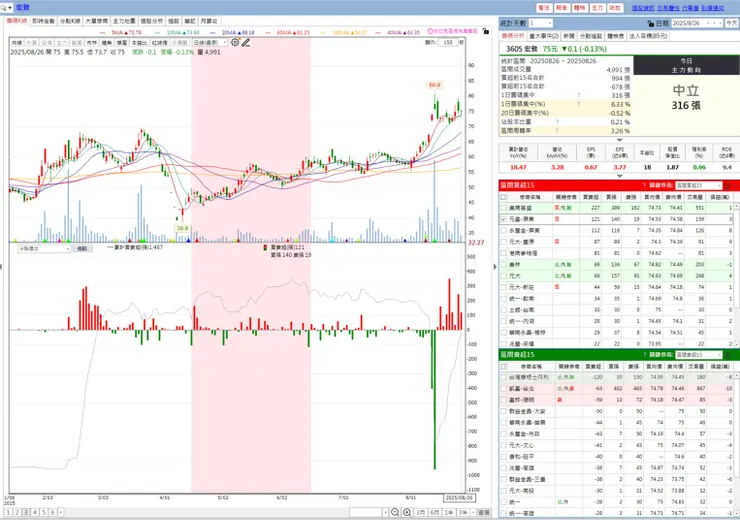Viewport: 740px width, 520px height.
Task: Open the 關鍵券商 dropdown in buy section
Action: point(698,185)
